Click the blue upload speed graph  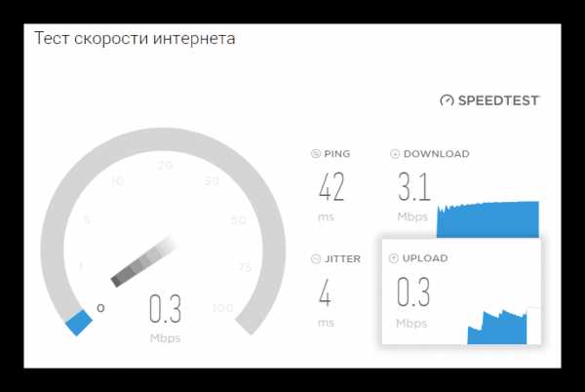point(497,327)
